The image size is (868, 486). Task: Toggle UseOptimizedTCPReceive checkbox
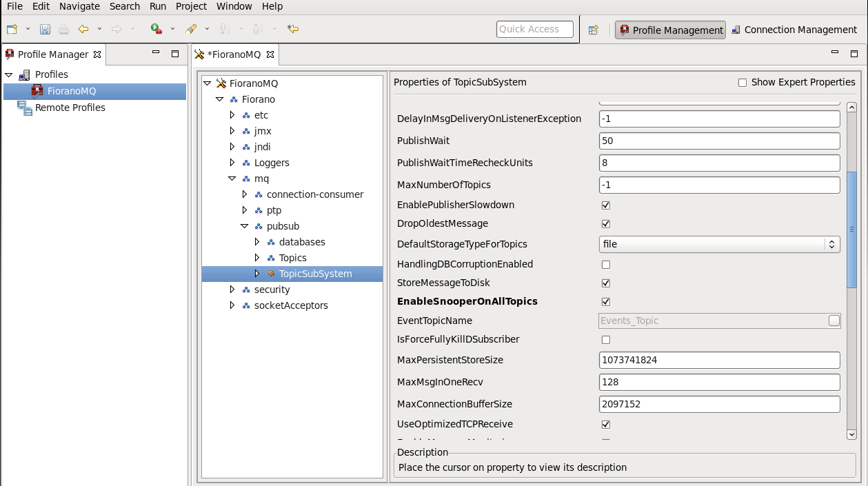pyautogui.click(x=606, y=425)
